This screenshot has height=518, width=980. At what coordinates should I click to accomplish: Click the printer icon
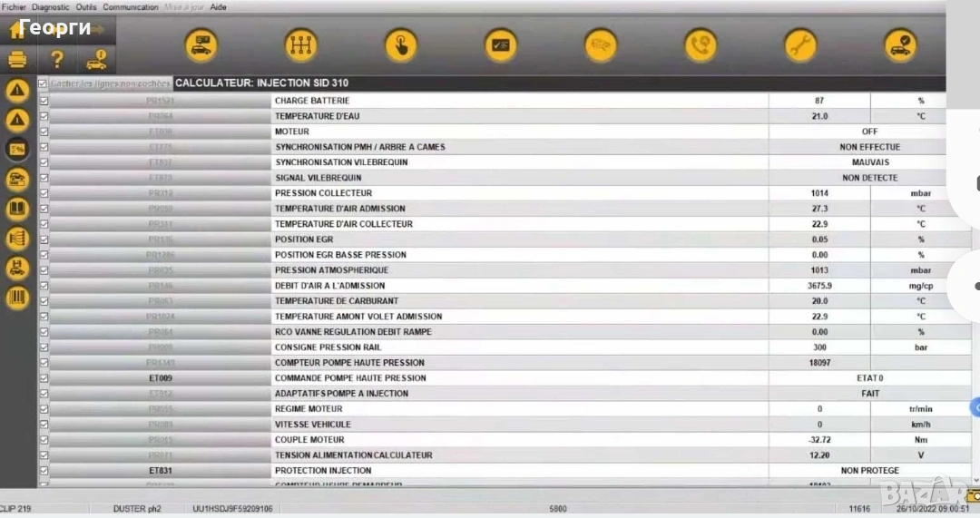tap(17, 61)
